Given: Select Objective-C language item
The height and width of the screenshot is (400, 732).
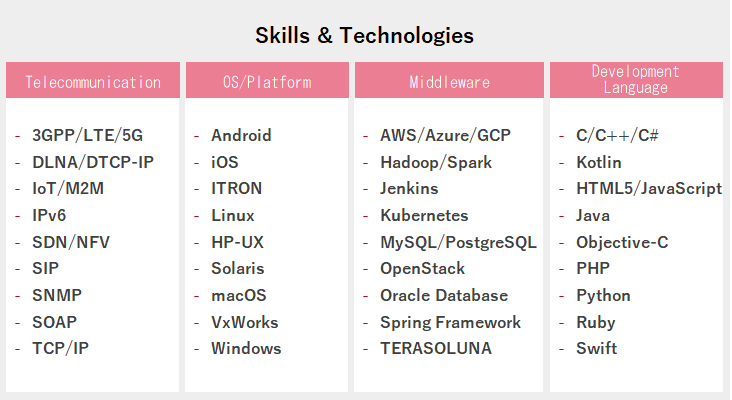Looking at the screenshot, I should tap(622, 242).
